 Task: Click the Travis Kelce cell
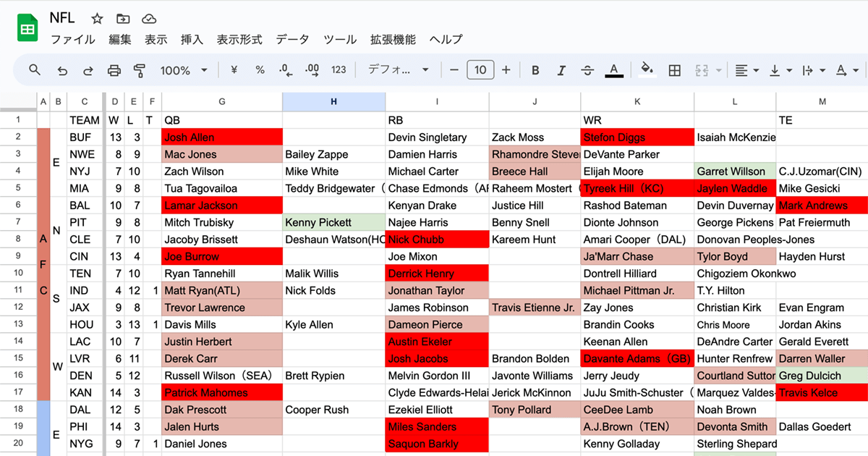(x=822, y=393)
